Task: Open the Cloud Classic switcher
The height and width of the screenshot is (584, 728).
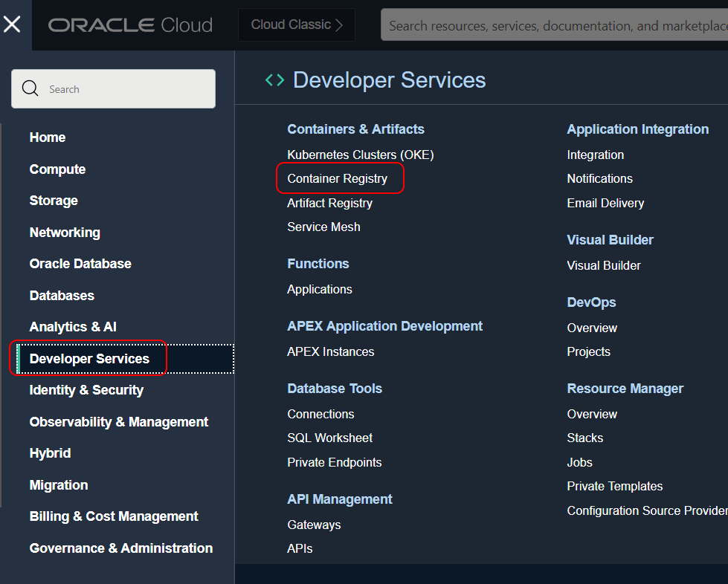Action: (297, 25)
